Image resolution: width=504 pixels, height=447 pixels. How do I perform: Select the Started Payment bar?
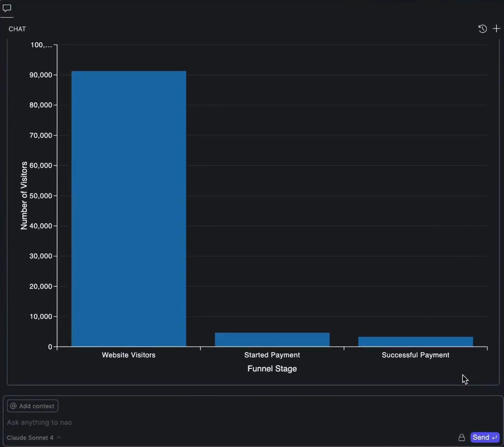coord(272,340)
